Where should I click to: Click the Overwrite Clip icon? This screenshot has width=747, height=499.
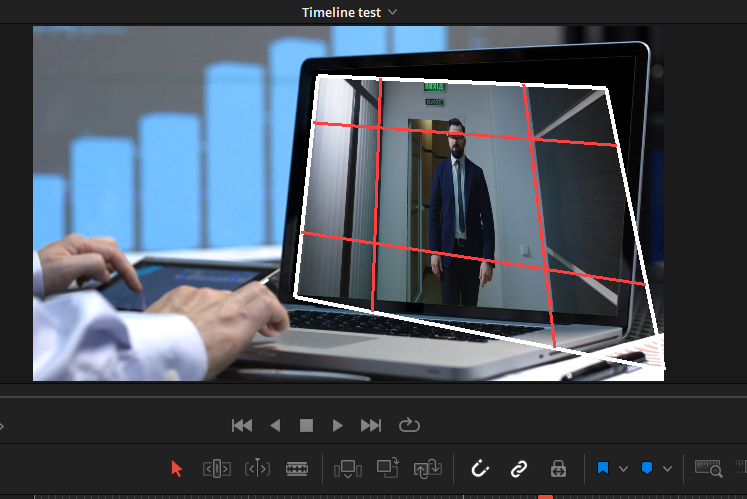[388, 468]
